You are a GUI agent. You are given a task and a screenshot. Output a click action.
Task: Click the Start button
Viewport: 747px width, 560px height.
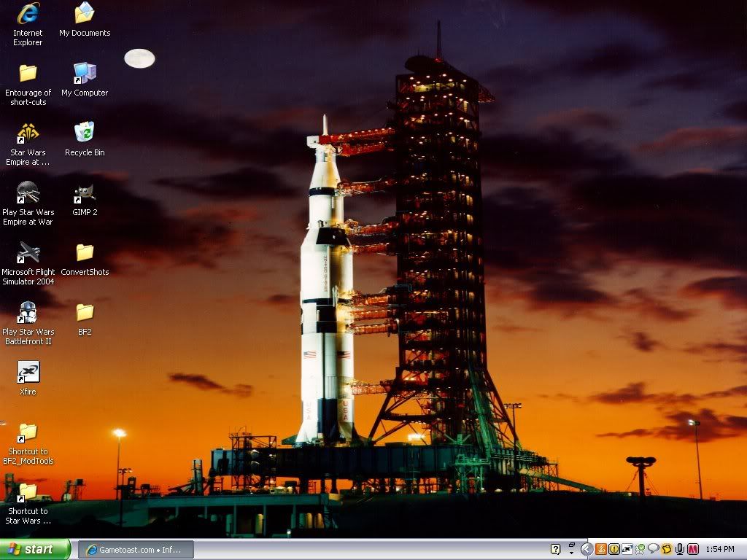(35, 550)
